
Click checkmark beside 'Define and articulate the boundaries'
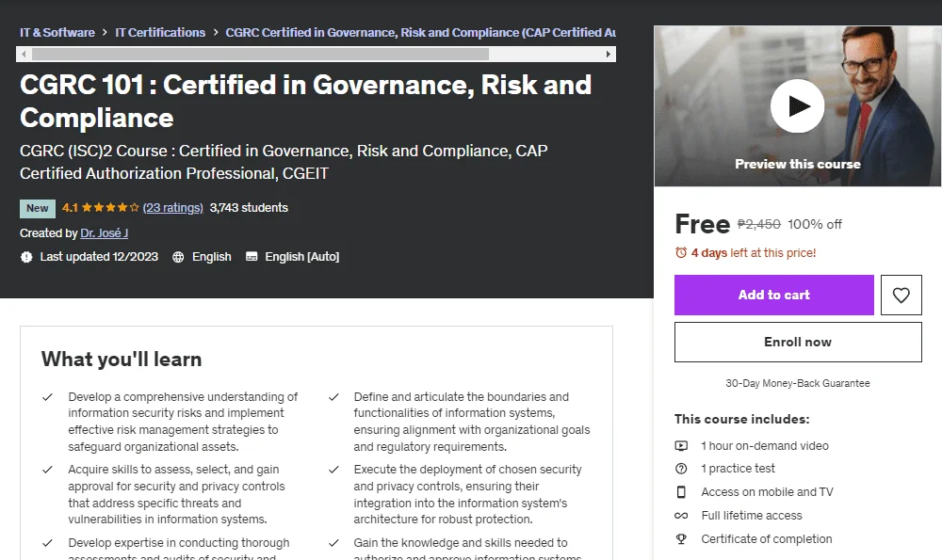point(333,397)
